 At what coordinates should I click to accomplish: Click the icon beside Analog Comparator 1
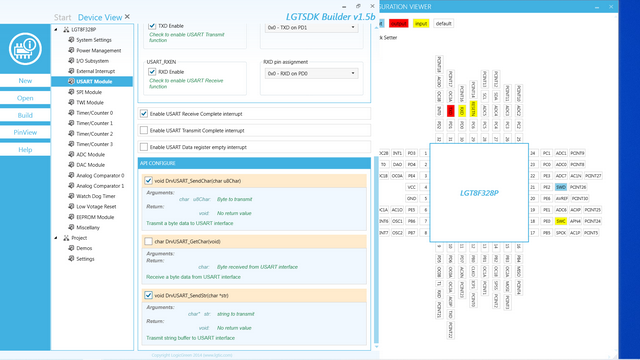71,185
